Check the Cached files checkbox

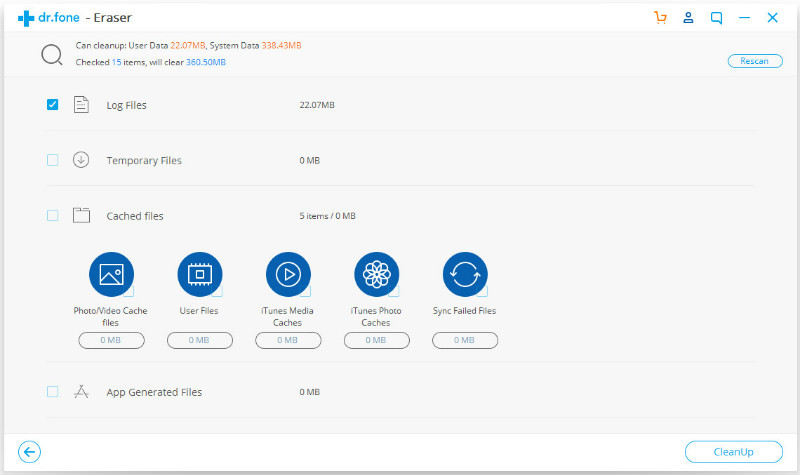click(53, 215)
